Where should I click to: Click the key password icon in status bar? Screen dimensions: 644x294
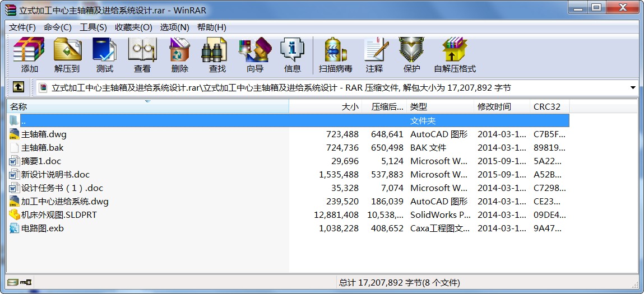coord(27,282)
